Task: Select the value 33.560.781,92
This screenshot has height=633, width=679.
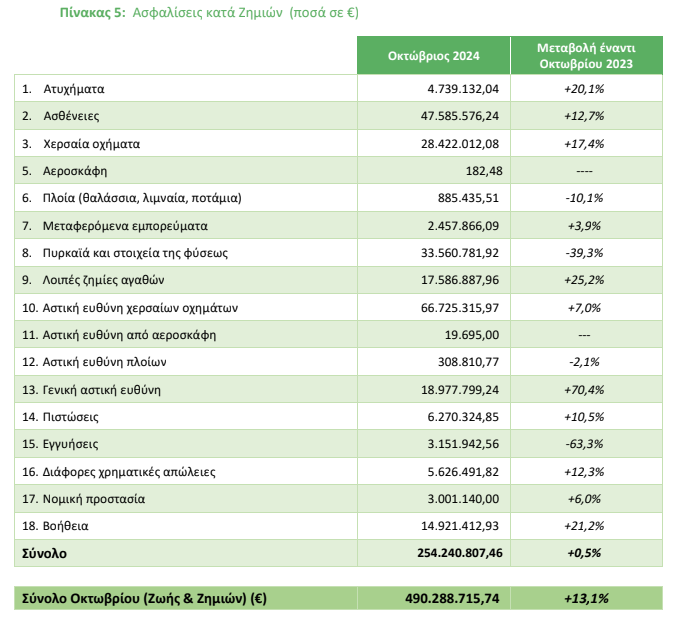Action: 459,253
